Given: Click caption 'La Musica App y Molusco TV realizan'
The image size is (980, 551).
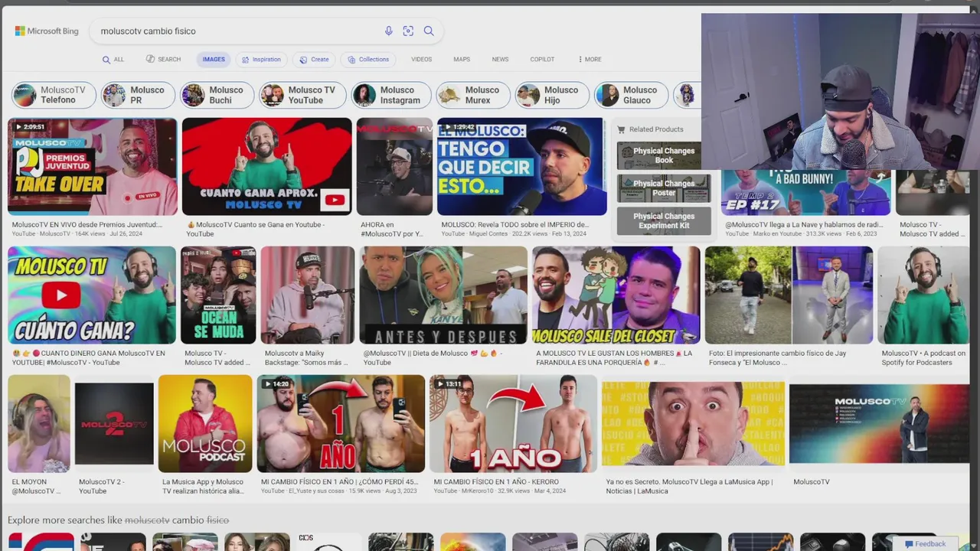Looking at the screenshot, I should 203,487.
